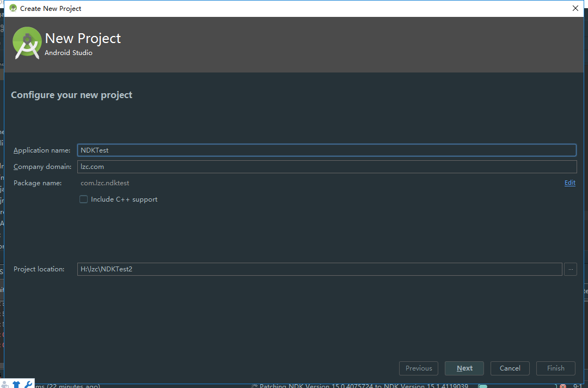Click the NDK patching progress bar
This screenshot has width=588, height=388.
coord(518,386)
